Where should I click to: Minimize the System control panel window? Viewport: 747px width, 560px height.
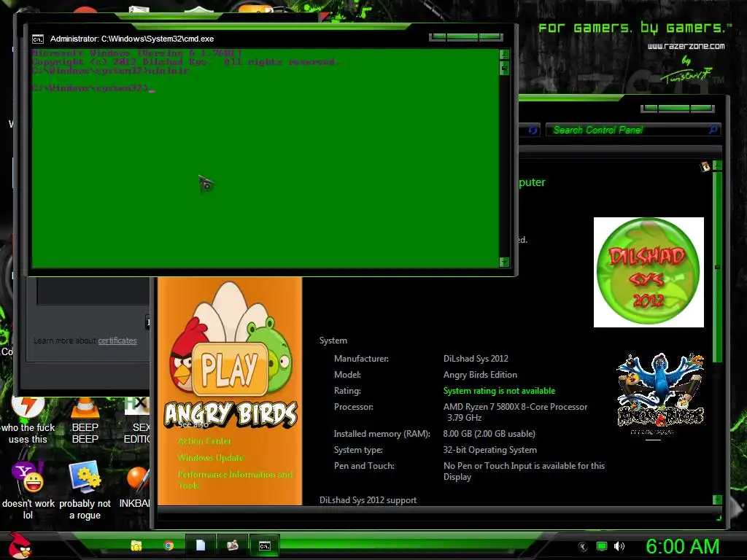[651, 109]
